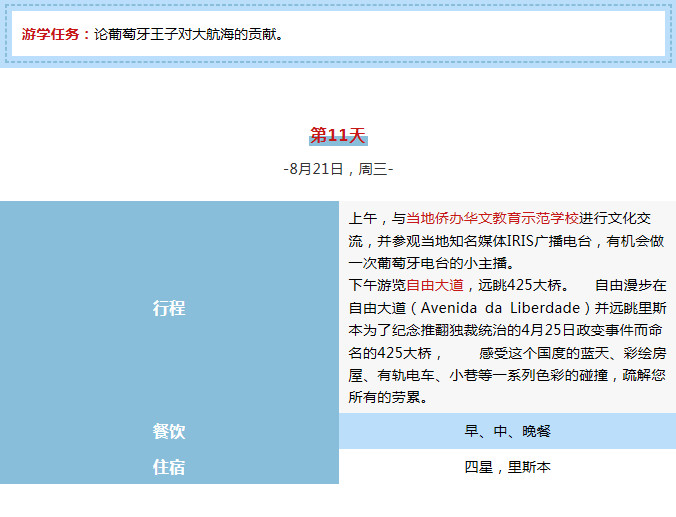Click the red 游学任务 label
Image resolution: width=676 pixels, height=517 pixels.
pos(54,34)
